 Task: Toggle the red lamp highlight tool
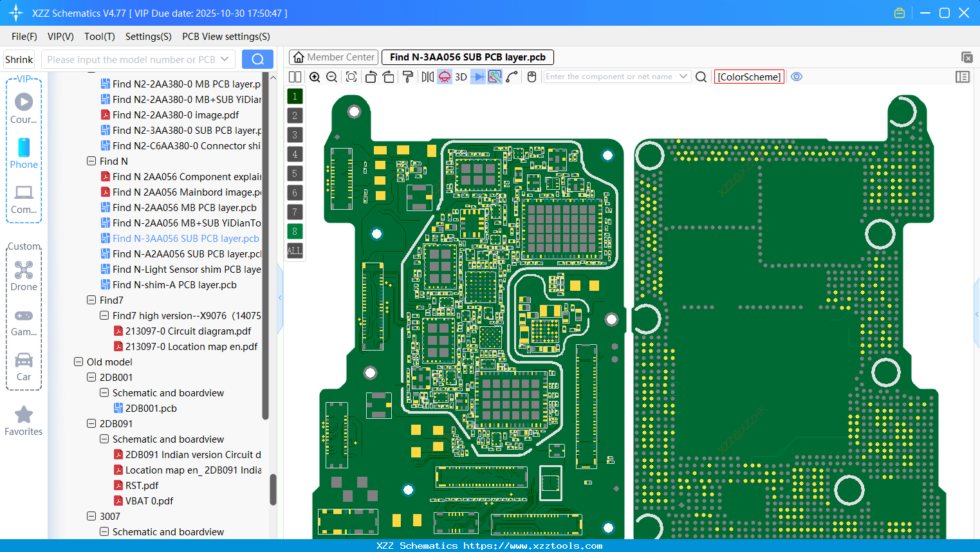[444, 77]
